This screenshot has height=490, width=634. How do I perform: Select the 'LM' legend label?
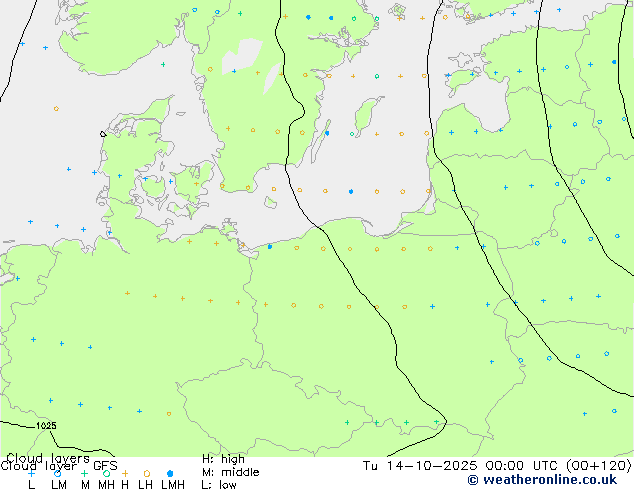[59, 485]
